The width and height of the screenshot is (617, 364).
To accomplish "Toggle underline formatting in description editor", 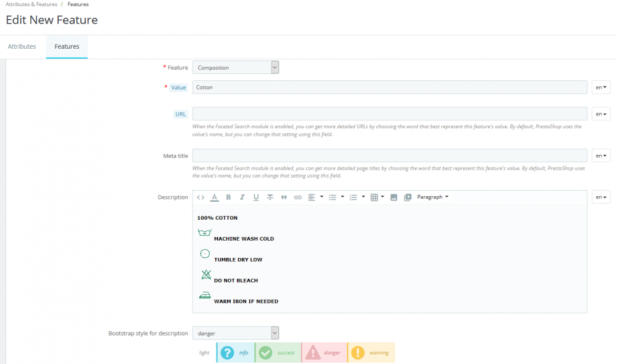I will click(x=256, y=197).
